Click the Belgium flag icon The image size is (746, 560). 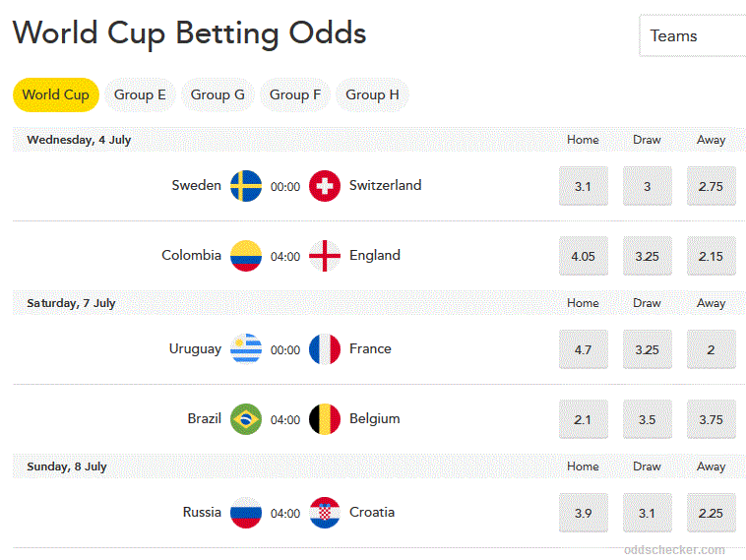pyautogui.click(x=325, y=419)
